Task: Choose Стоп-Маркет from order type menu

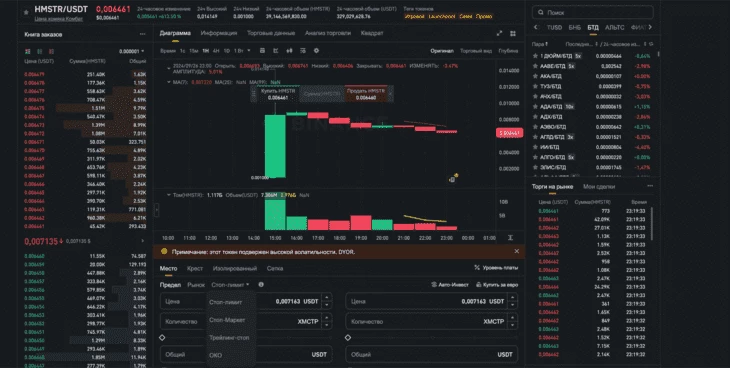Action: pos(227,320)
